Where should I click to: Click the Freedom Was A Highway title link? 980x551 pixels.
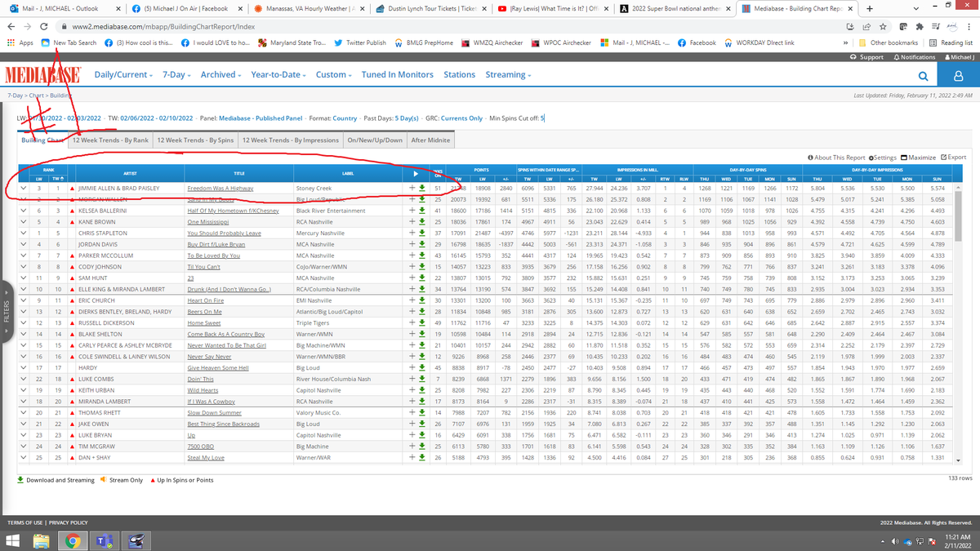tap(220, 188)
